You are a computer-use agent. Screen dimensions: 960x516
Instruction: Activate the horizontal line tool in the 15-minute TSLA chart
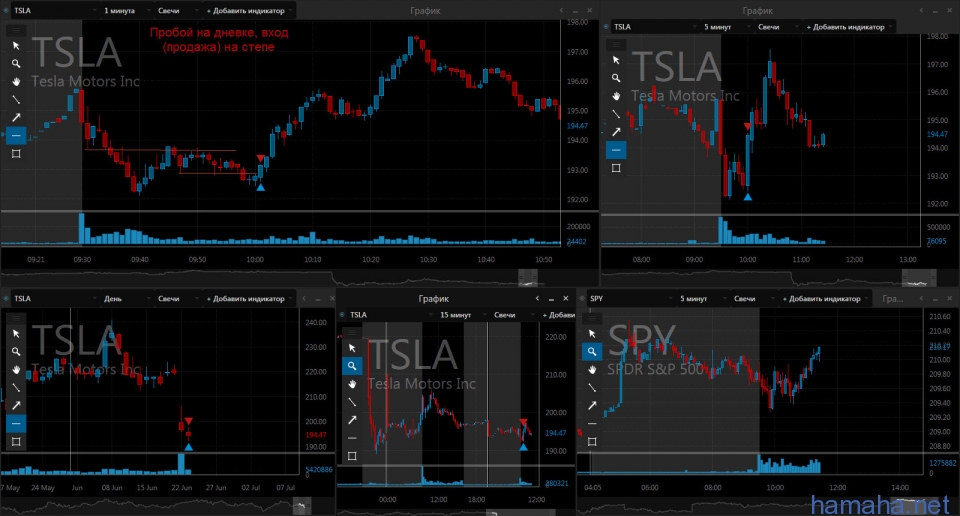click(x=351, y=438)
